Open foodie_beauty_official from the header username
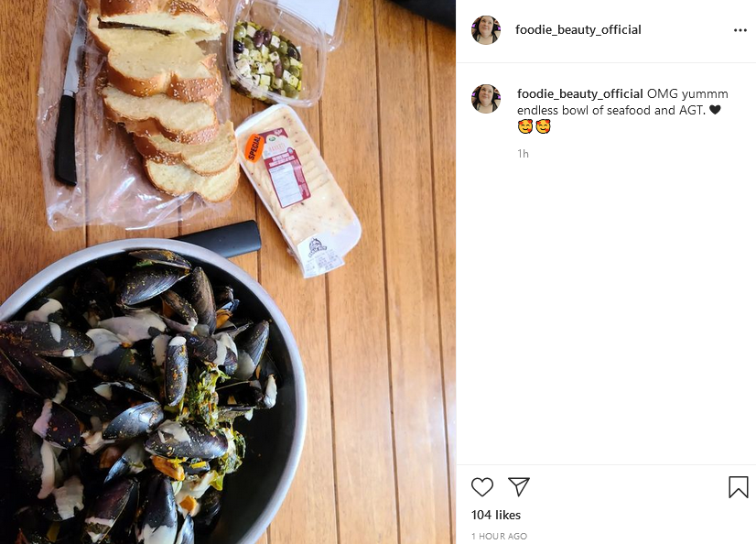Image resolution: width=756 pixels, height=544 pixels. 578,30
